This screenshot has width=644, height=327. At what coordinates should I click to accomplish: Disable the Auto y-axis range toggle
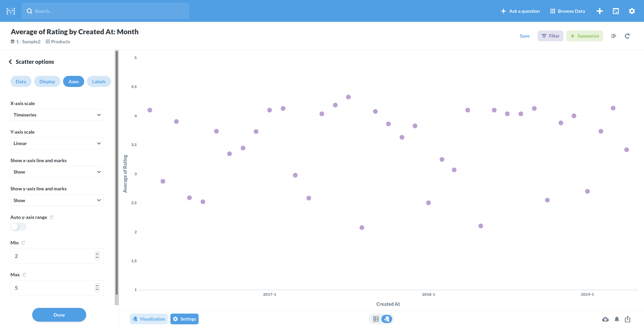[18, 227]
